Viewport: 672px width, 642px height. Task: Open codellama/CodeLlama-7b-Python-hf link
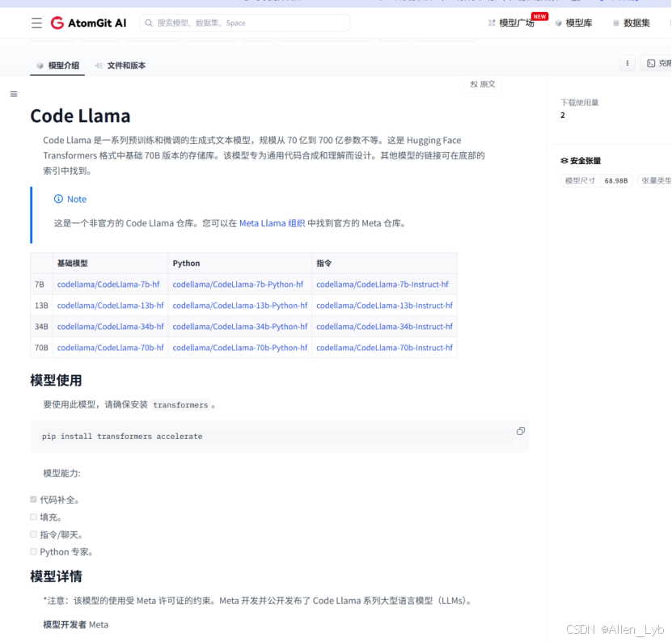(238, 284)
